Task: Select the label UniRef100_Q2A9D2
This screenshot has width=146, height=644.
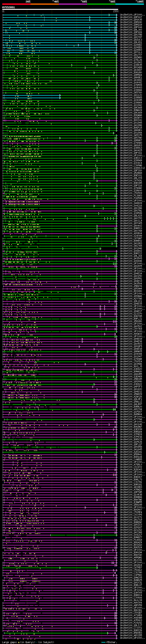Action: point(131,45)
